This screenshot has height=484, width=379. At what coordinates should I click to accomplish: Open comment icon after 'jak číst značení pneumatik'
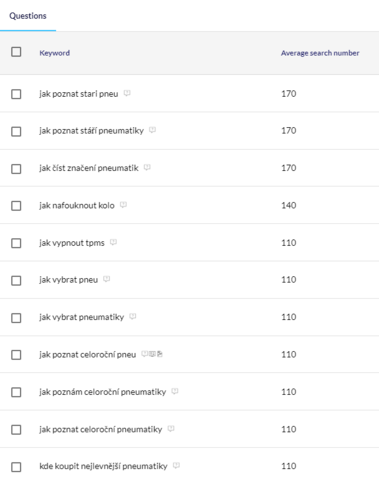click(x=147, y=167)
